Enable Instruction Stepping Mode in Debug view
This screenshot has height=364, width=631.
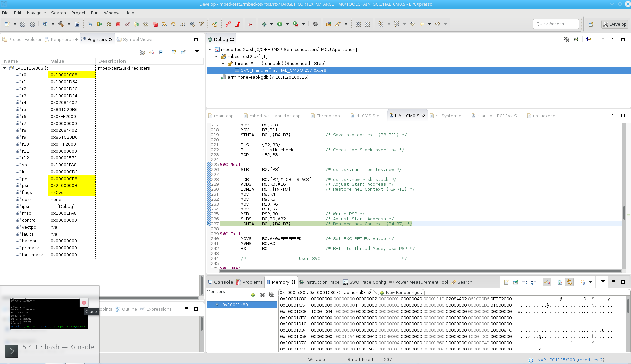pyautogui.click(x=589, y=39)
